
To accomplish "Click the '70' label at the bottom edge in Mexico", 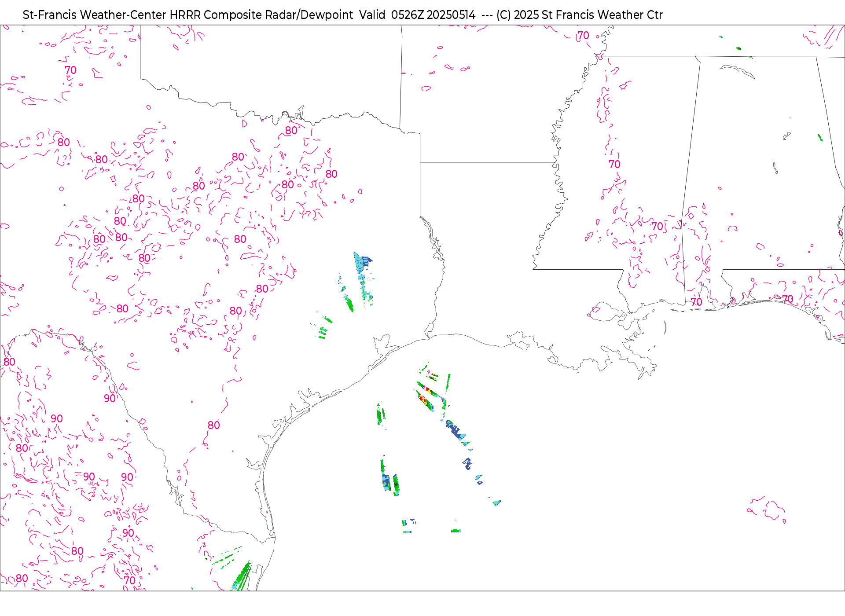I will point(129,580).
